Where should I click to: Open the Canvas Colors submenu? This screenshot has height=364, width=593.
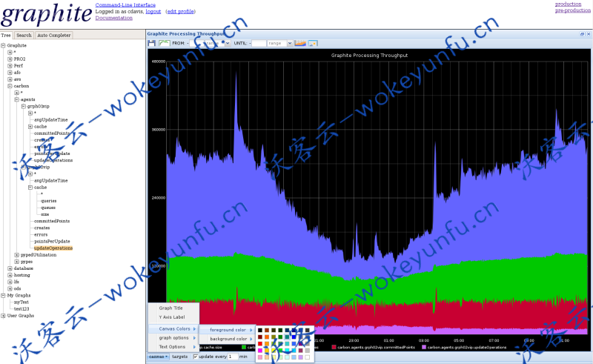pos(173,329)
